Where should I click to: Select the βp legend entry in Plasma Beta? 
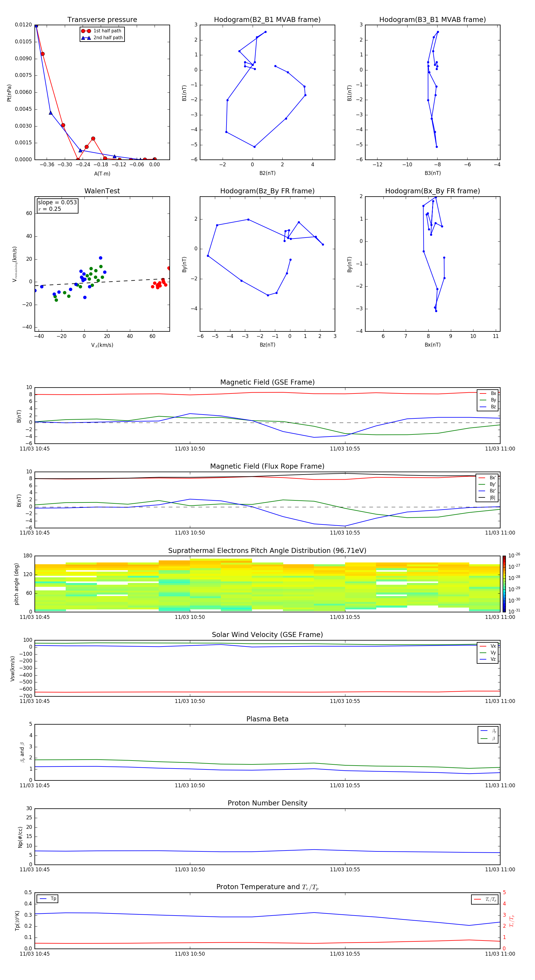488,731
